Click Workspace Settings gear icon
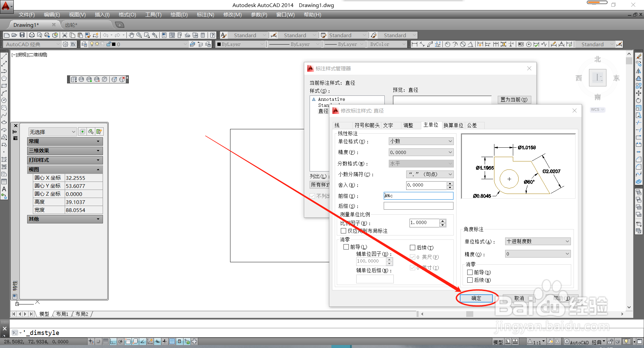The image size is (644, 348). 65,44
